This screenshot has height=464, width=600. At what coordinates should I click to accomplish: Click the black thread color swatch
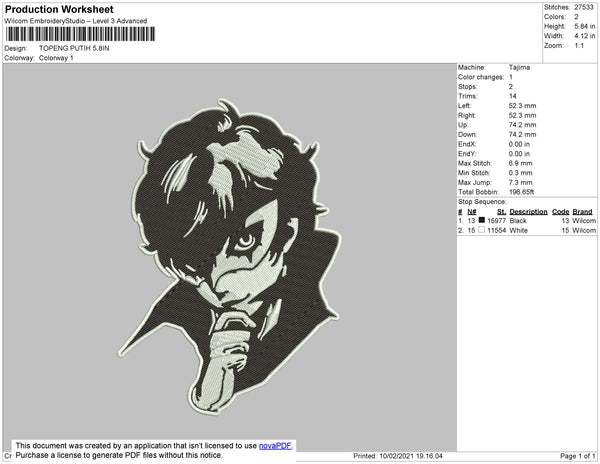tap(482, 220)
